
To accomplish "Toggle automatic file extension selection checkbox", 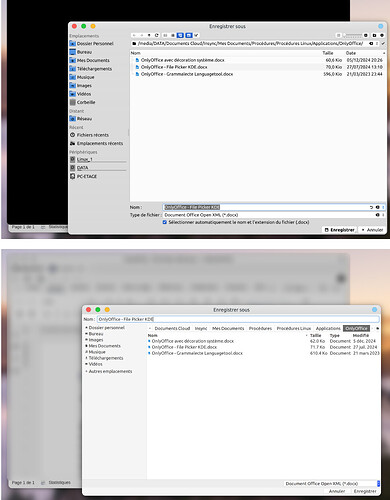I will [165, 222].
